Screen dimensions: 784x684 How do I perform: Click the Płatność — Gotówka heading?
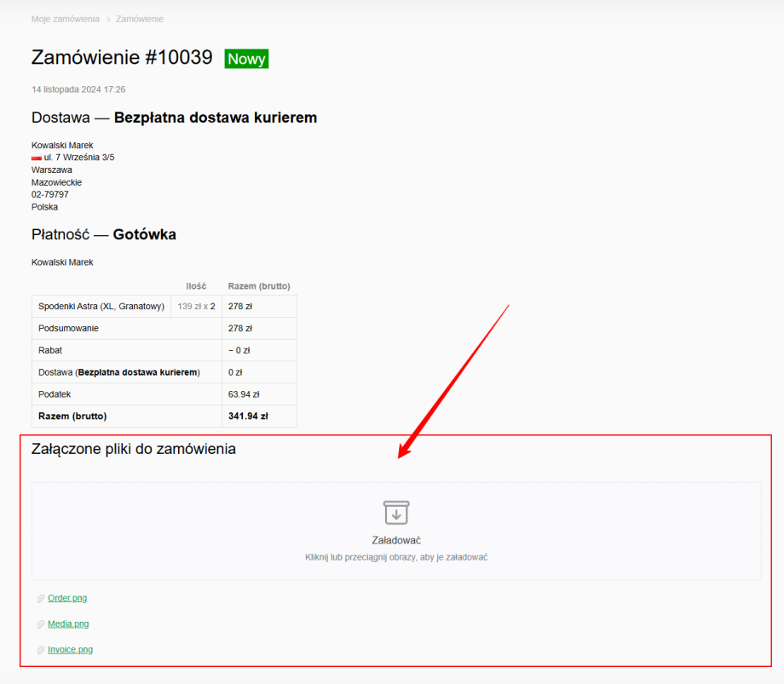104,234
